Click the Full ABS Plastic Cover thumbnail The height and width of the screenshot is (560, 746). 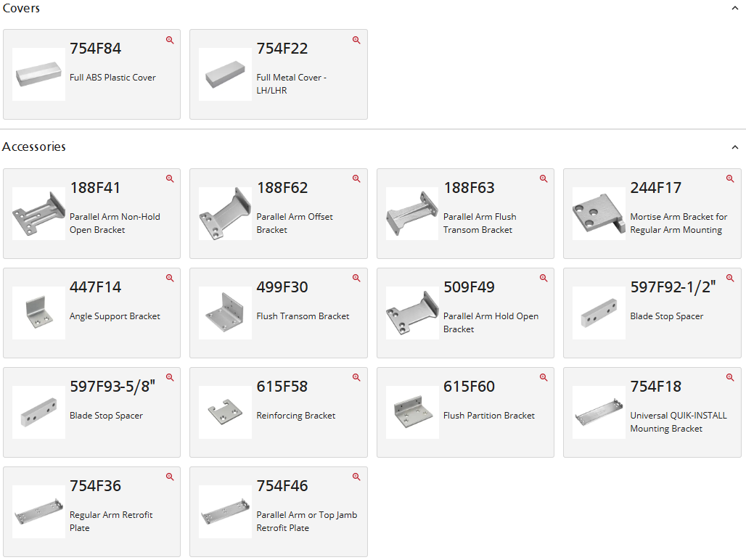[38, 74]
